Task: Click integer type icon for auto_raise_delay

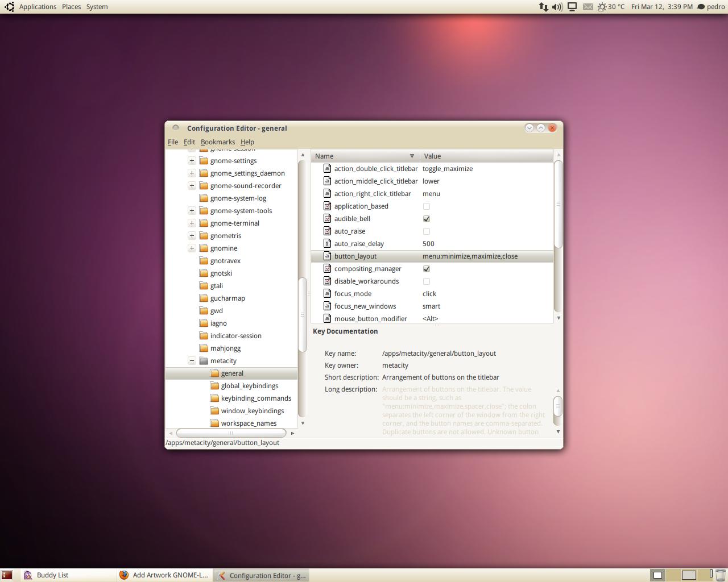Action: coord(327,243)
